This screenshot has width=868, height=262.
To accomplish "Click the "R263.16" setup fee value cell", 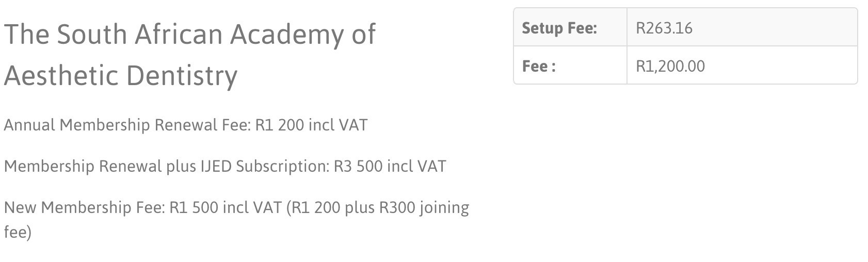I will 742,27.
